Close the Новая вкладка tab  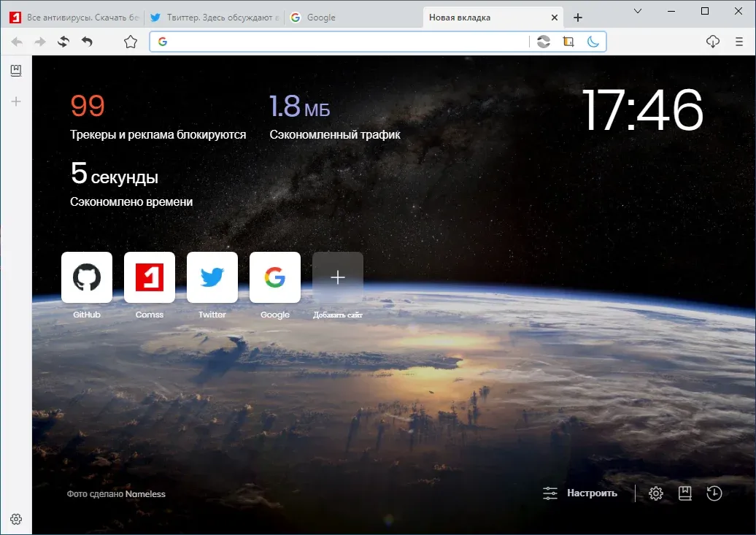(x=555, y=18)
